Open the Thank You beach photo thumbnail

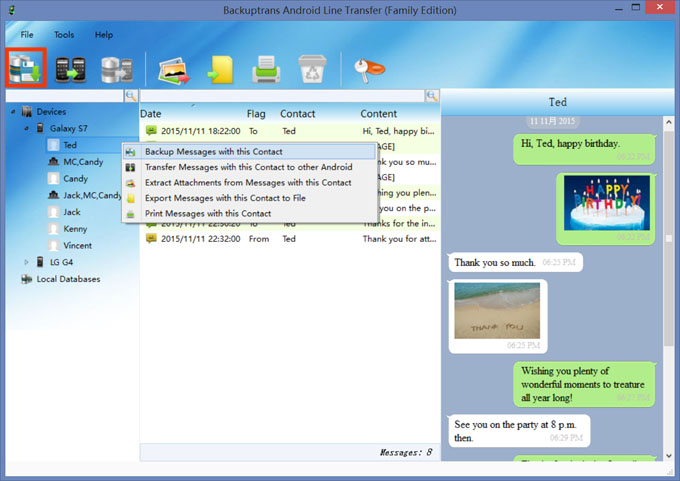tap(497, 311)
